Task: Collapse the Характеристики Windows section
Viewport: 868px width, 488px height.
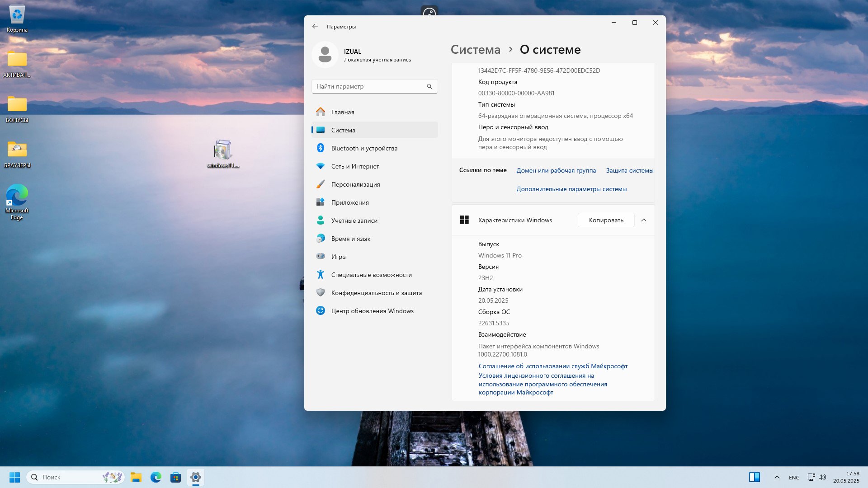Action: click(644, 220)
